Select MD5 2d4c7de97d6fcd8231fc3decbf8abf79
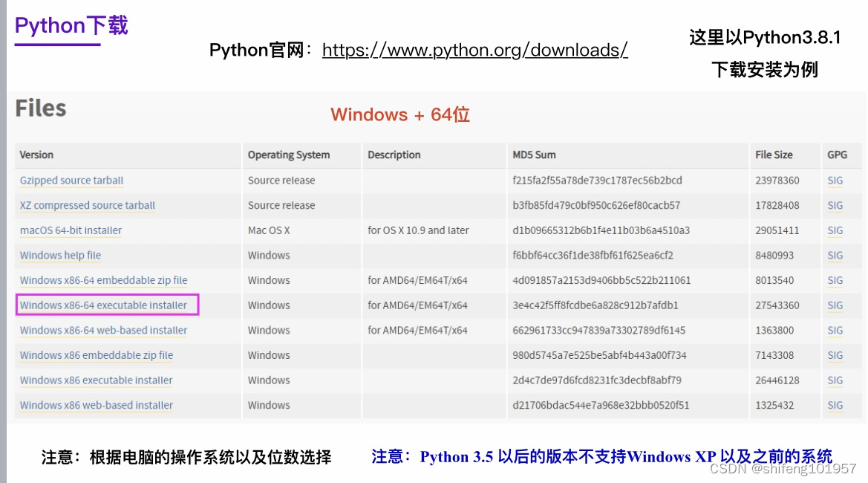The image size is (868, 483). [x=597, y=380]
